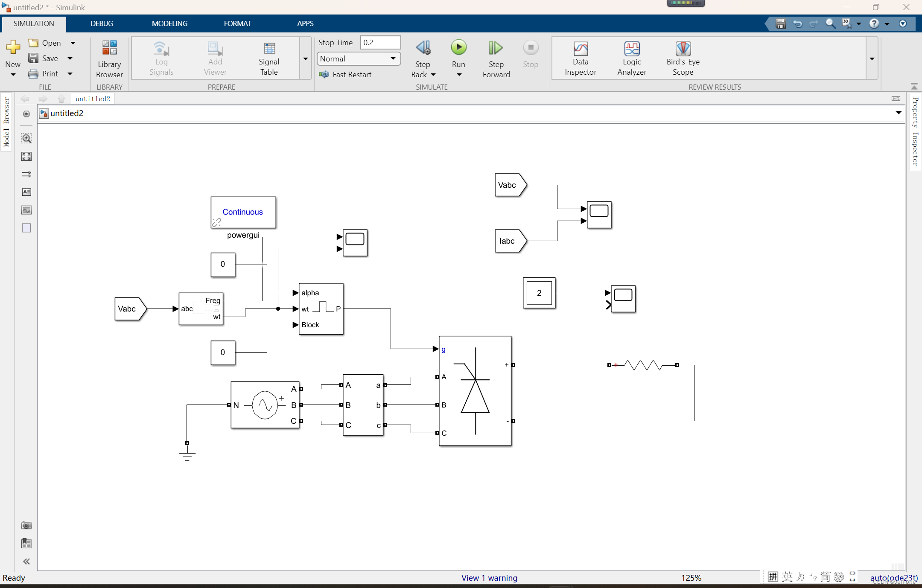
Task: Open the untitled2 breadcrumb dropdown arrow
Action: [898, 113]
